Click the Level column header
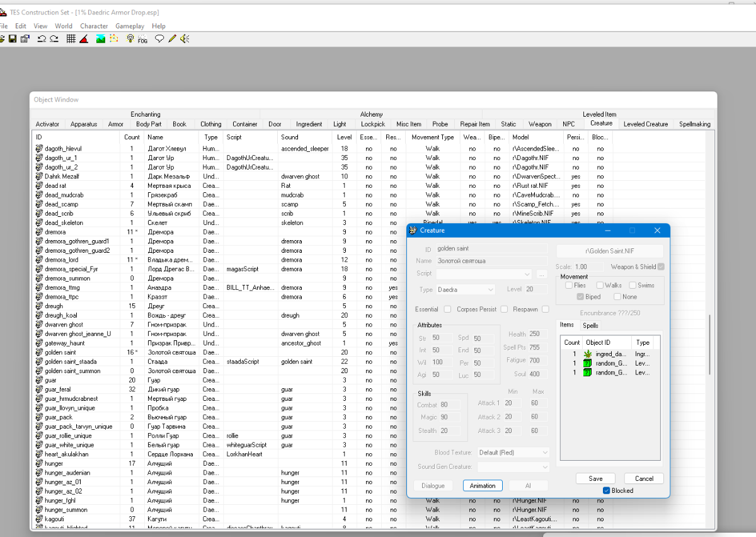Viewport: 756px width, 537px height. point(344,137)
